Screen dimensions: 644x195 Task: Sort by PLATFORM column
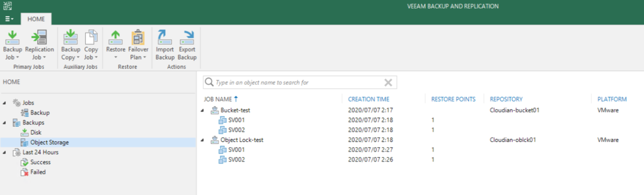pos(612,99)
